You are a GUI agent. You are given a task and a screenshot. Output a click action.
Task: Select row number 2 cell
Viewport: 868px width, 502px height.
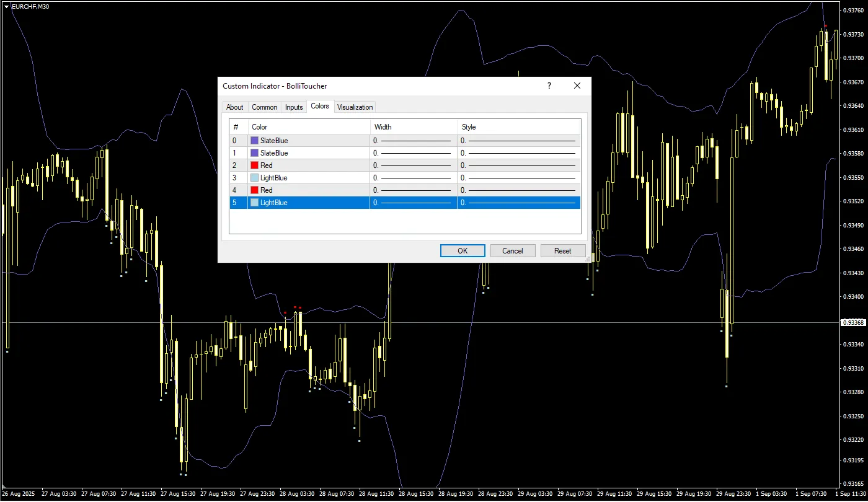click(239, 165)
